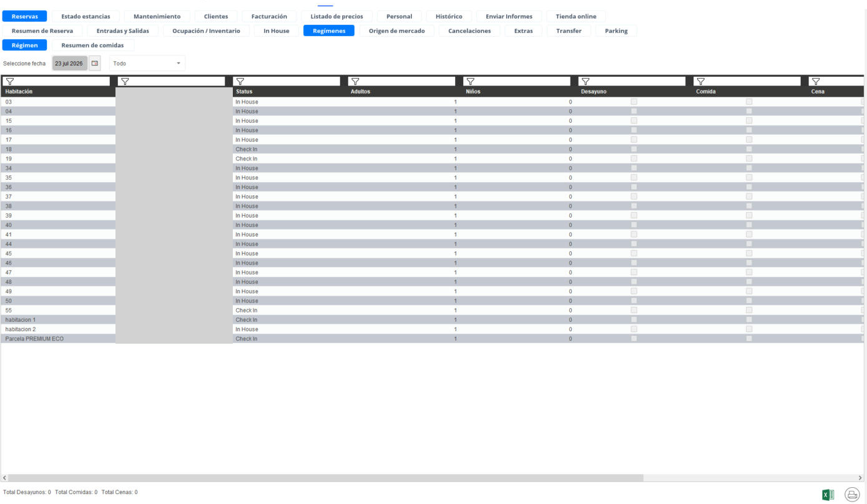
Task: Open Entradas y Salidas subtab
Action: tap(123, 31)
